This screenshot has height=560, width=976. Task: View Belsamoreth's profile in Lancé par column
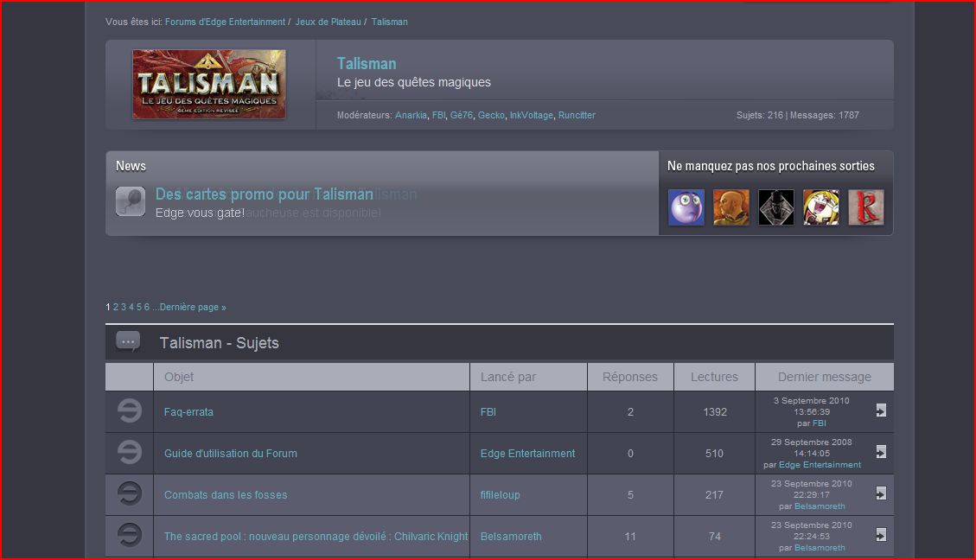pos(510,537)
